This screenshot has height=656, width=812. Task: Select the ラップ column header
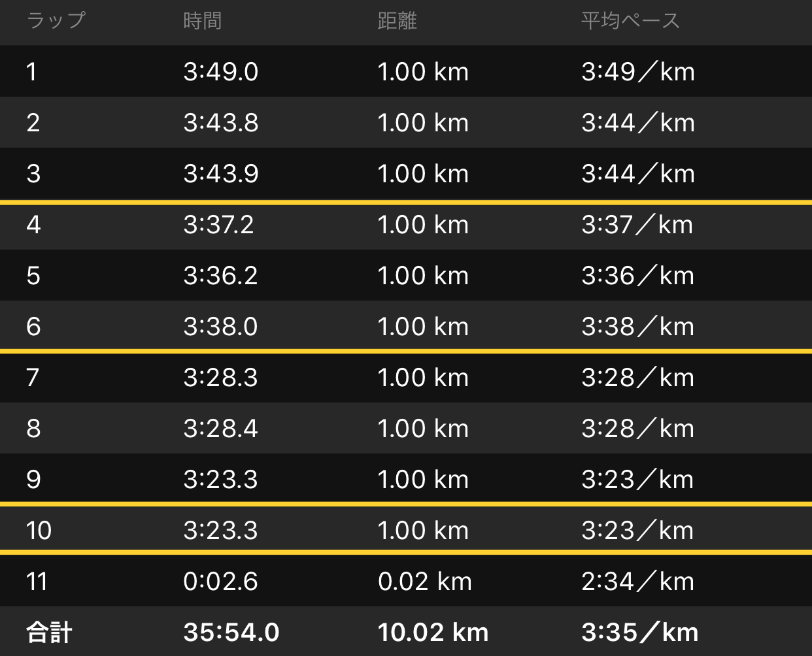pos(56,21)
